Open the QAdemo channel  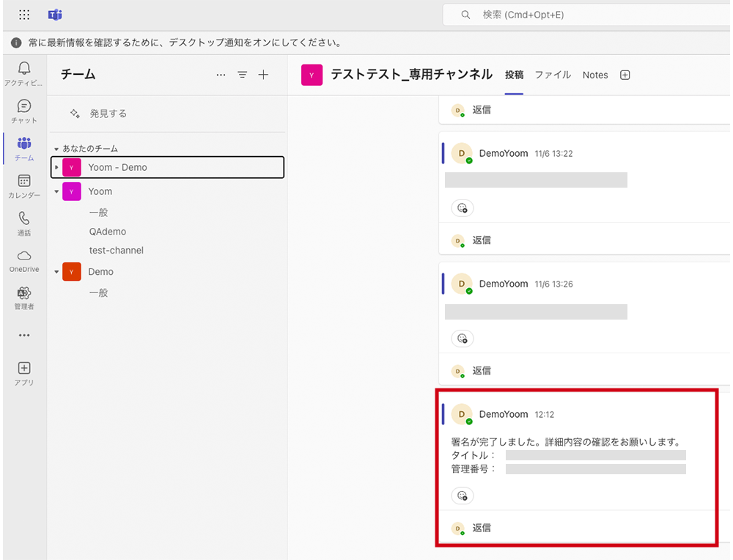[x=108, y=232]
